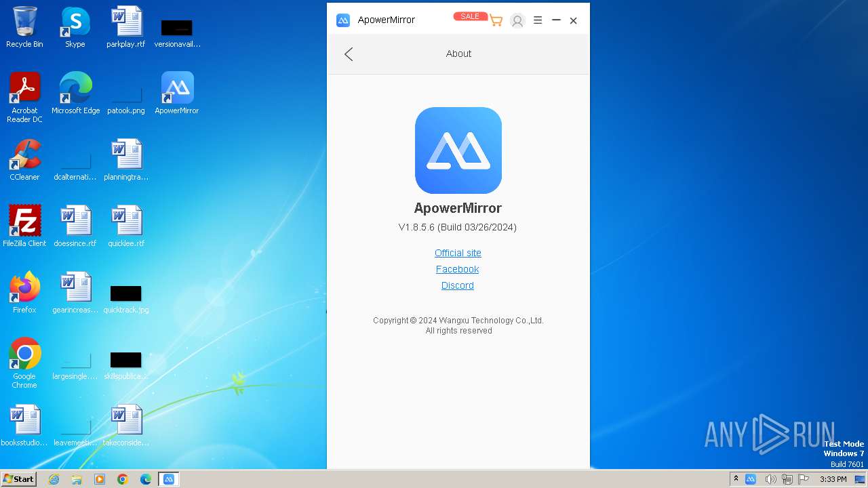
Task: Click the ApowerMirror title bar logo
Action: 343,20
